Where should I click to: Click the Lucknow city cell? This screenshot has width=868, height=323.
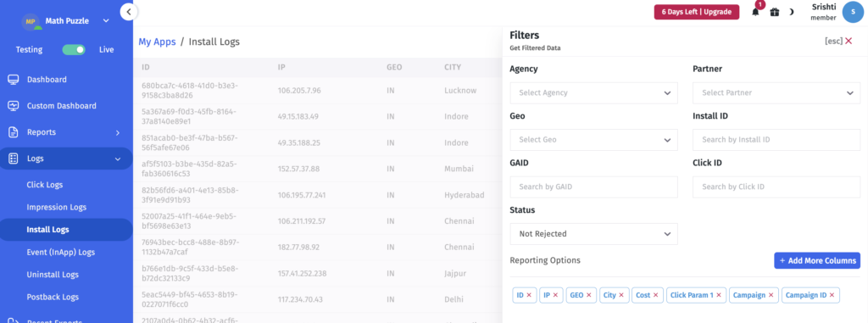460,91
